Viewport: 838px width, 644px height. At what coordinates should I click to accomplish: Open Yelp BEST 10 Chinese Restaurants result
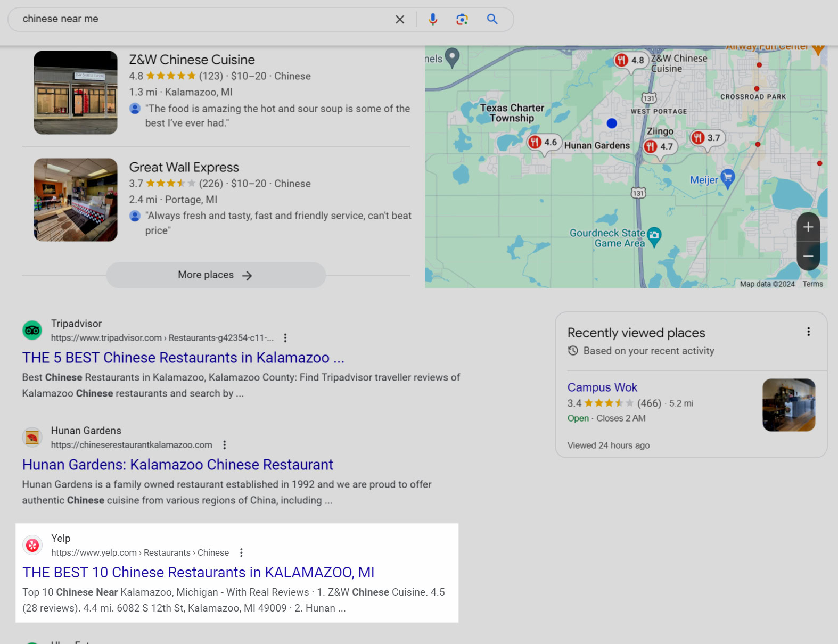point(198,573)
